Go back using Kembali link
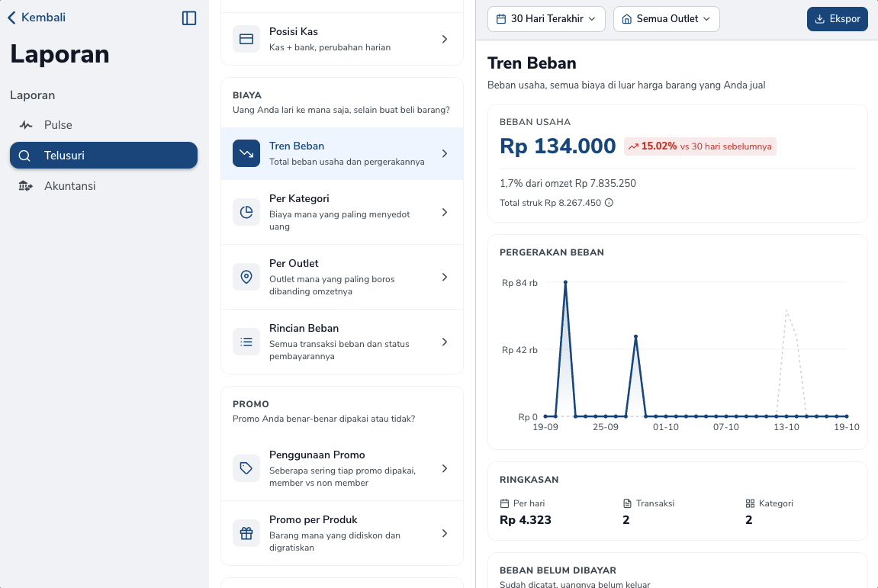878x588 pixels. [x=37, y=18]
